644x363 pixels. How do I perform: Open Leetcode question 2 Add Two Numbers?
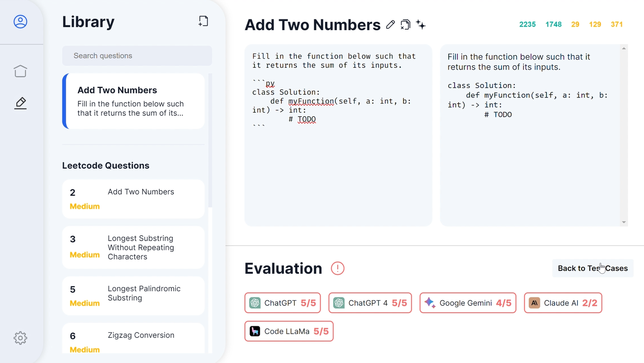pyautogui.click(x=134, y=199)
